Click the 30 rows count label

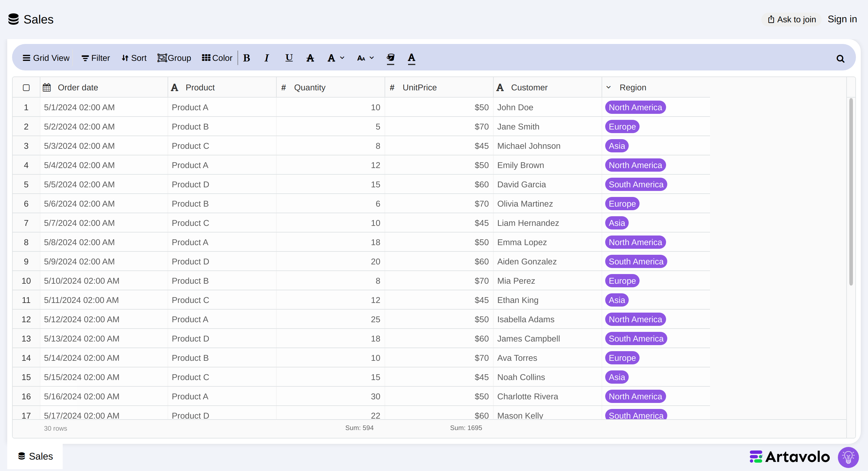[x=55, y=428]
